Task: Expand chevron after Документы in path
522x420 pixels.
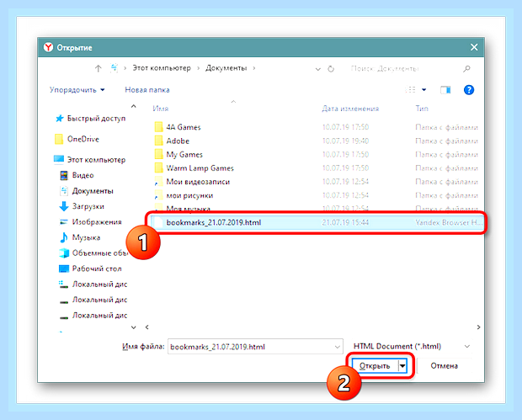Action: pos(254,68)
